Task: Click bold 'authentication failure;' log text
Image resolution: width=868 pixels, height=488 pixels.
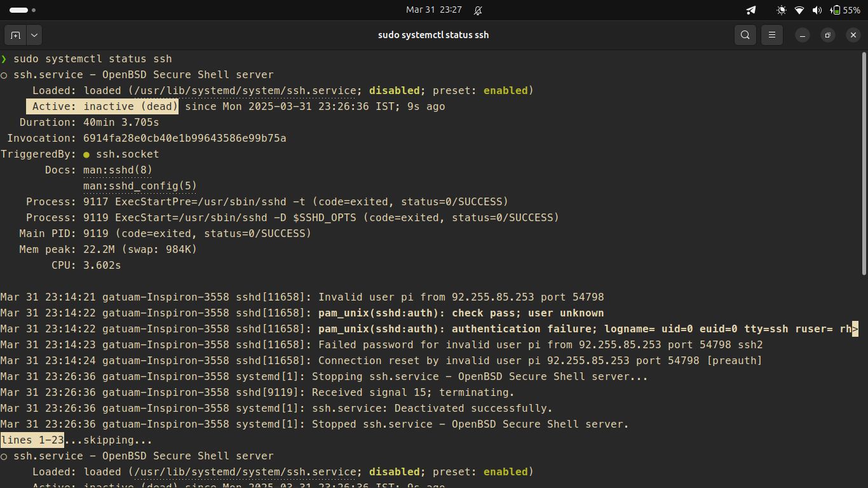Action: tap(525, 329)
